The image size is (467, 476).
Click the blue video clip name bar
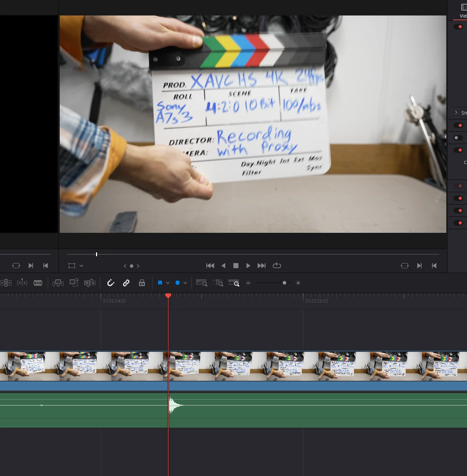(233, 386)
